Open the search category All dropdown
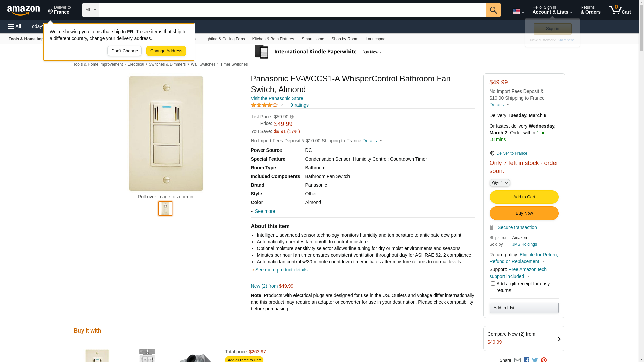Screen dimensions: 644x362 pos(90,10)
